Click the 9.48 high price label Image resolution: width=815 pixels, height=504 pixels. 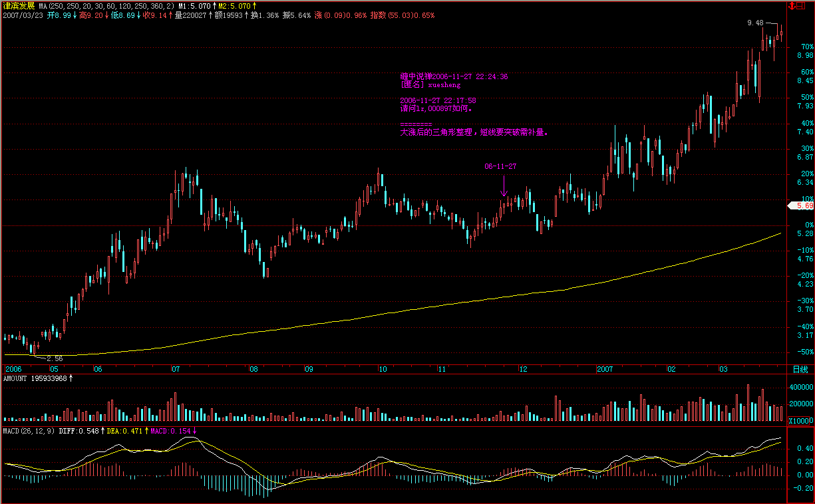pyautogui.click(x=755, y=23)
